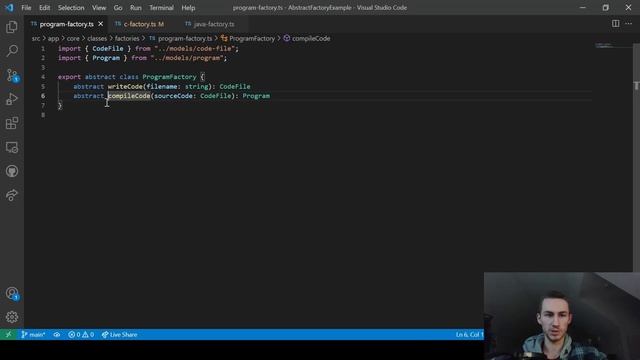The image size is (640, 360).
Task: Minimize the VS Code window
Action: 582,8
